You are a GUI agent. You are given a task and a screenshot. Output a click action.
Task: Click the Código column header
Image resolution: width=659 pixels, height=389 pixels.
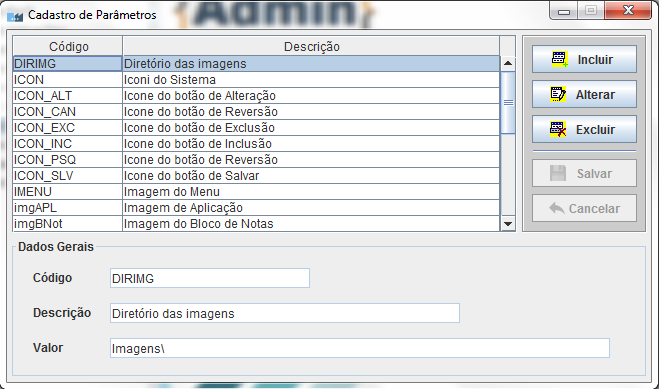click(x=68, y=46)
